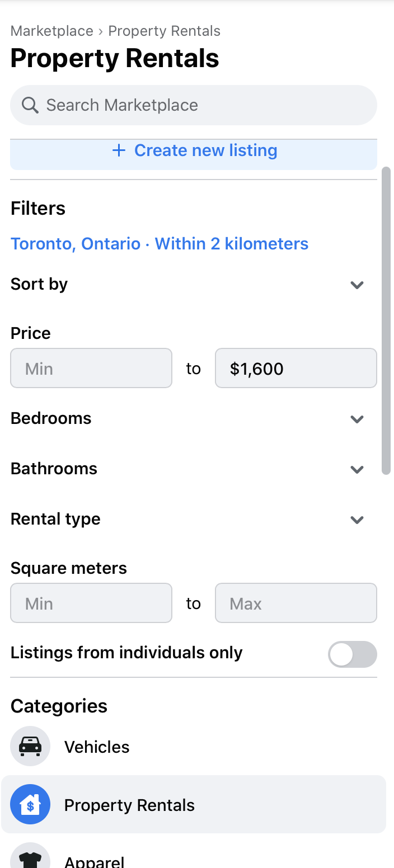Click the Property Rentals breadcrumb link
This screenshot has height=868, width=394.
click(x=165, y=31)
